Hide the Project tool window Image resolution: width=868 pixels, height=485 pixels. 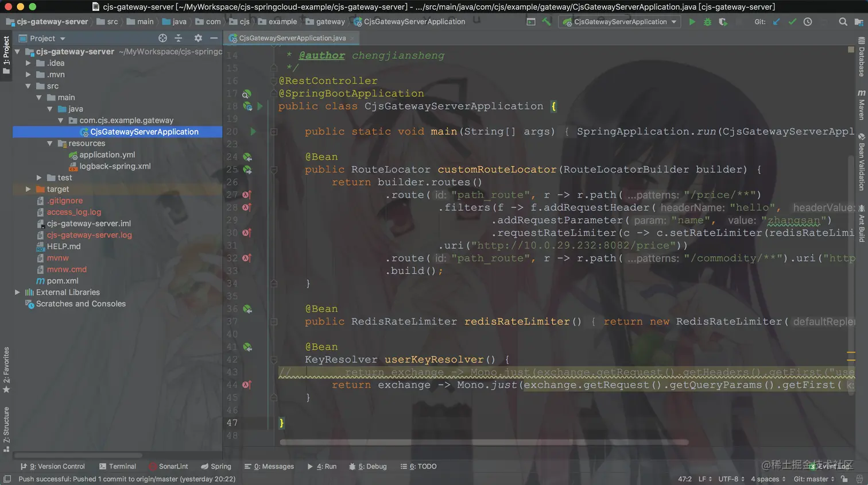[x=214, y=38]
